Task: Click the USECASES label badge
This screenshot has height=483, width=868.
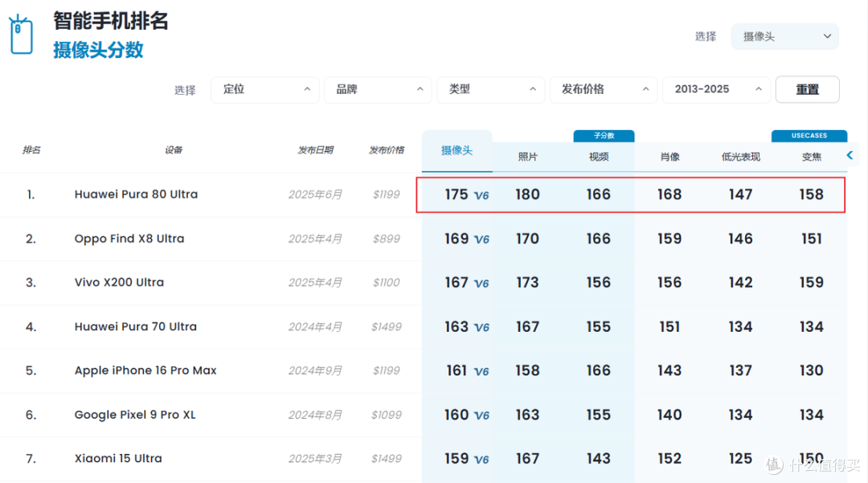Action: tap(809, 136)
